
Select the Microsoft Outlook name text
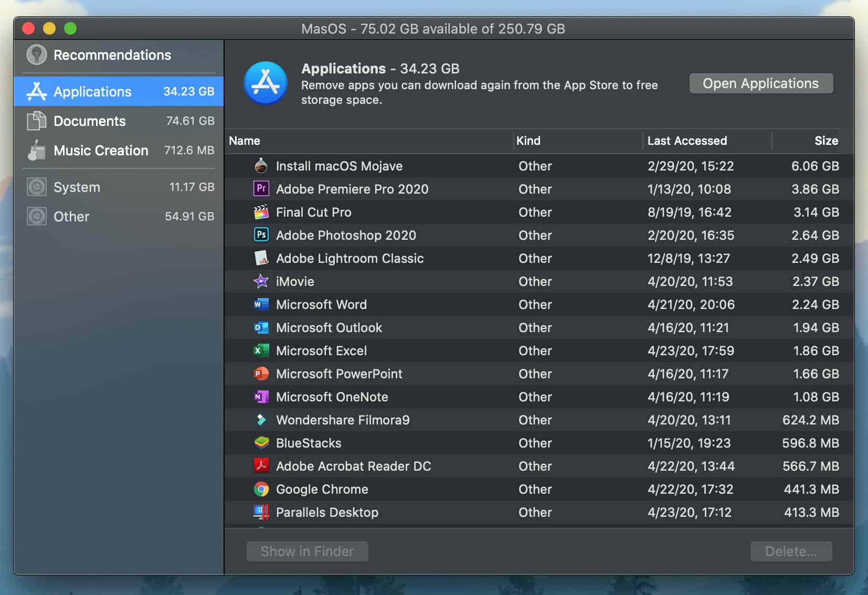tap(329, 327)
